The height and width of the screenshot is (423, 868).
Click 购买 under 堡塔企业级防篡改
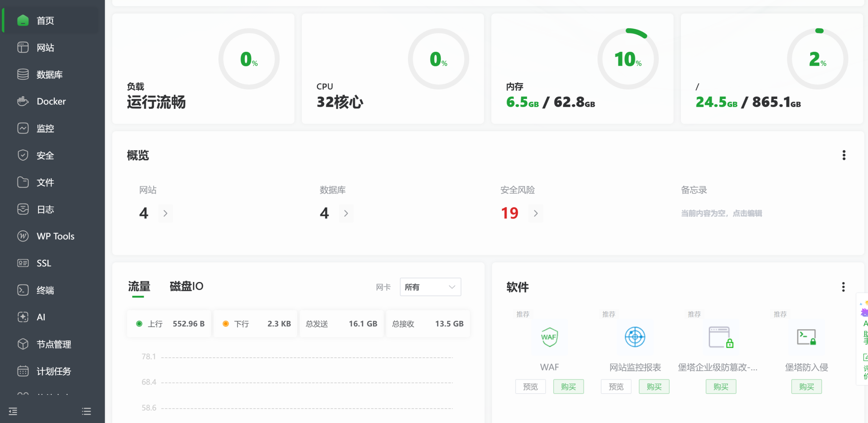[721, 386]
